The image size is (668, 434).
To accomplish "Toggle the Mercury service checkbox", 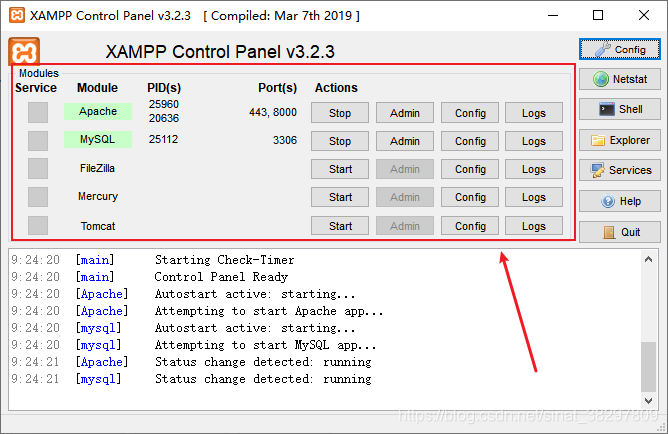I will coord(38,197).
